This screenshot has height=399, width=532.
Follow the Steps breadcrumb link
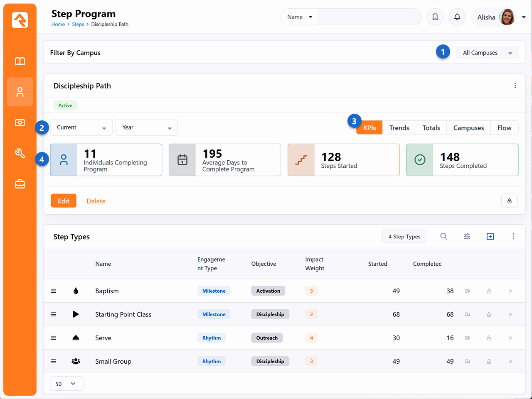pyautogui.click(x=78, y=24)
